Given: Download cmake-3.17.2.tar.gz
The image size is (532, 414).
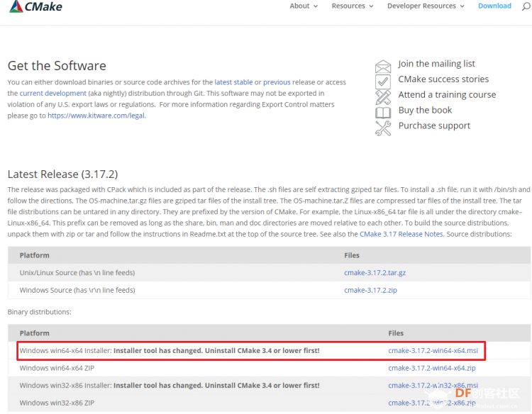Looking at the screenshot, I should click(x=375, y=273).
